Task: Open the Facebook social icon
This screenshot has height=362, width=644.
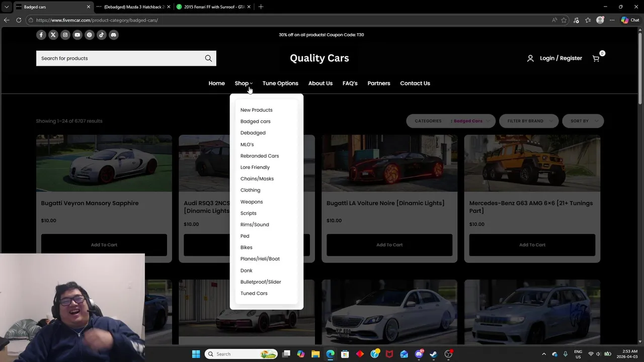Action: pyautogui.click(x=41, y=35)
